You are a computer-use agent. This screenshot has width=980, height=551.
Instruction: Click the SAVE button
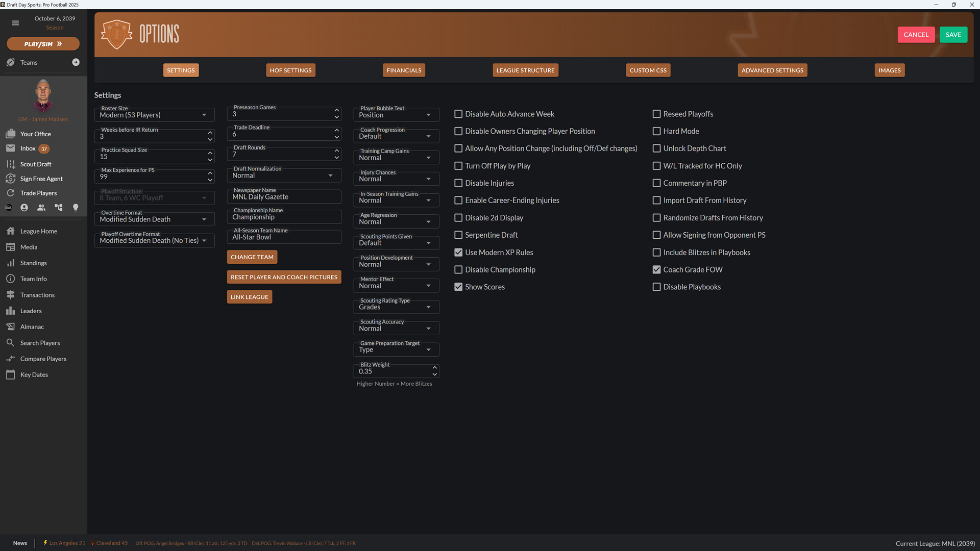(953, 35)
